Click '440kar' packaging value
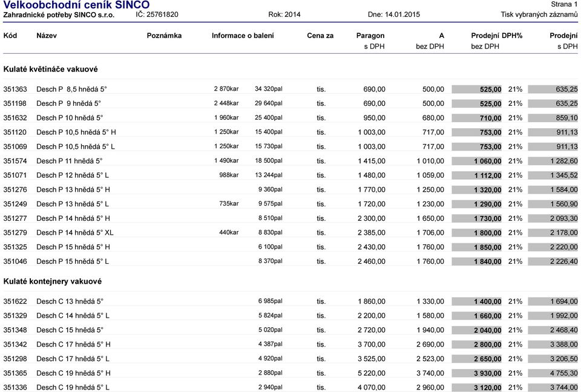Viewport: 581px width, 392px height. (x=229, y=232)
